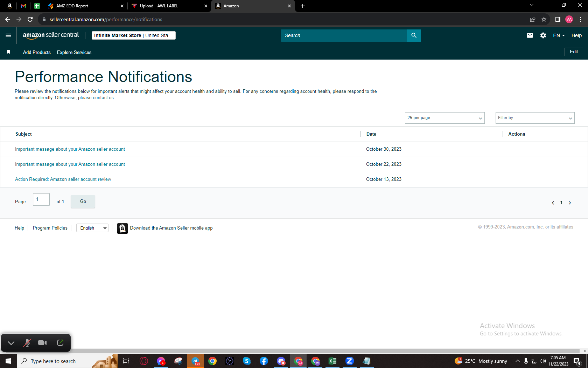
Task: Click the share screen icon in the Zoom bar
Action: 60,343
